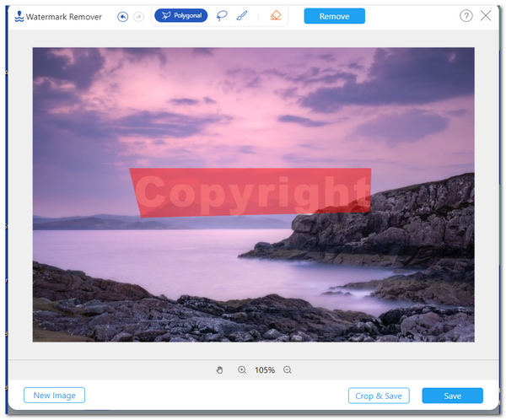The image size is (506, 420).
Task: Zoom out with the minus magnifier
Action: [x=288, y=370]
